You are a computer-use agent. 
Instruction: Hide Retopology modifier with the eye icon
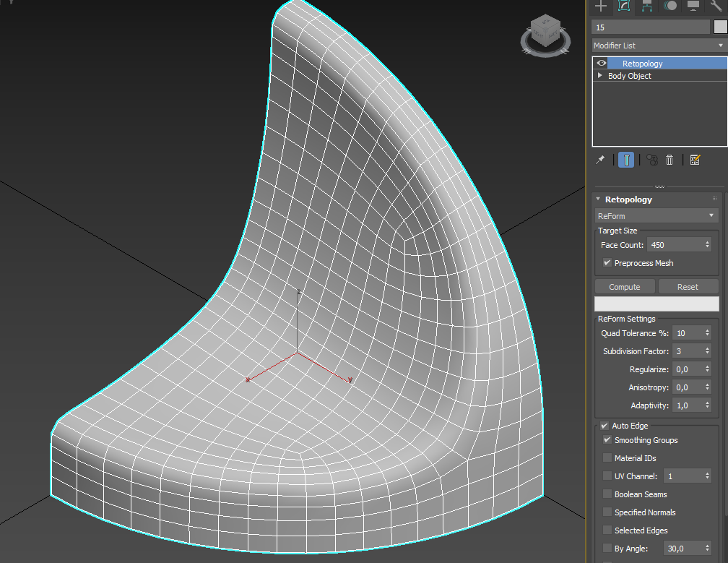click(x=602, y=64)
